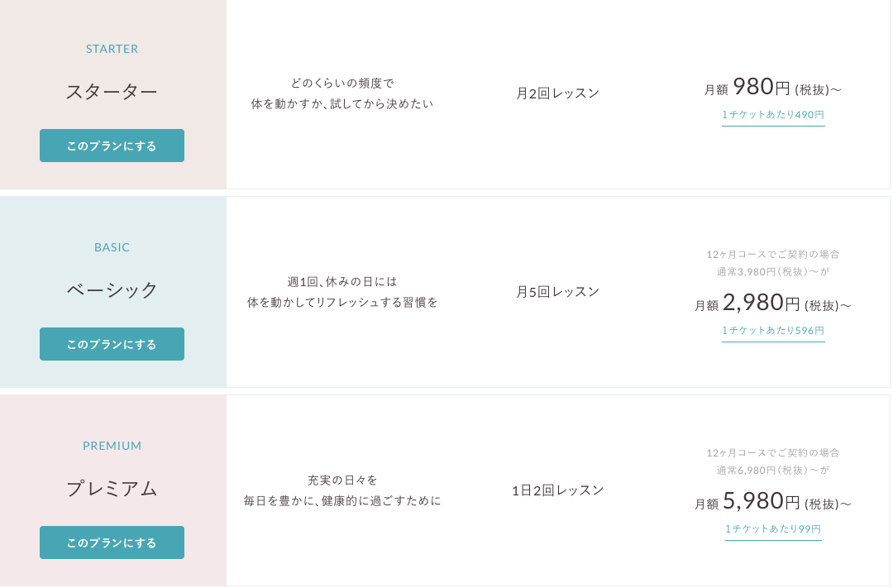Screen dimensions: 893x588
Task: Click the PREMIUM label text
Action: (x=112, y=446)
